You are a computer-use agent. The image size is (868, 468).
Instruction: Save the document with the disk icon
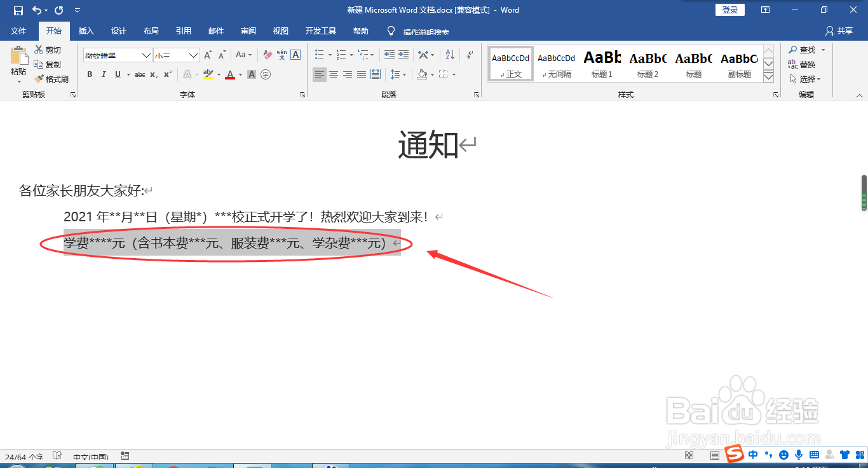(18, 10)
